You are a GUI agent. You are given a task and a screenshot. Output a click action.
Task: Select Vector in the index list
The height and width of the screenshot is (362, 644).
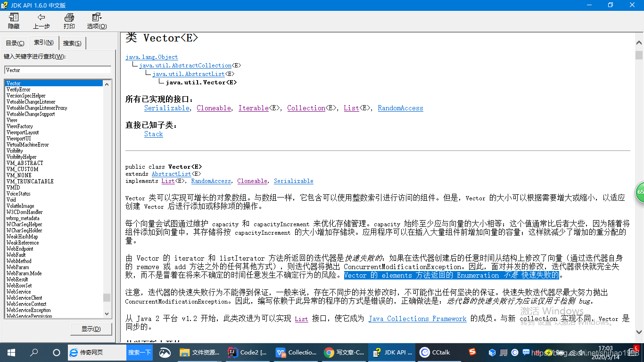coord(53,83)
